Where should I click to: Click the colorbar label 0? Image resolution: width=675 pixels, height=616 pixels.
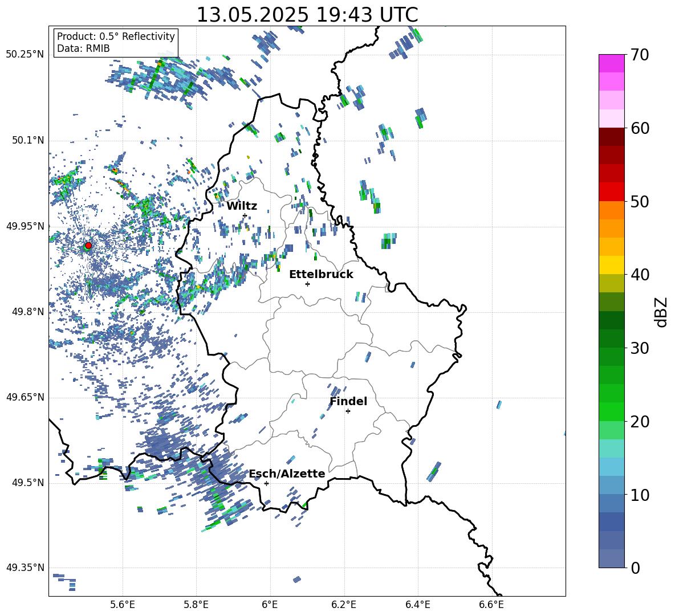point(635,568)
